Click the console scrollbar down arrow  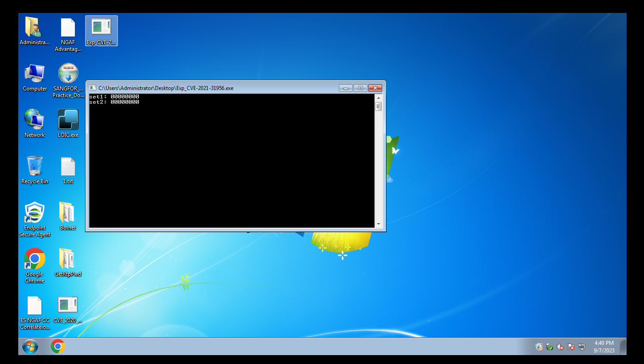pos(378,224)
